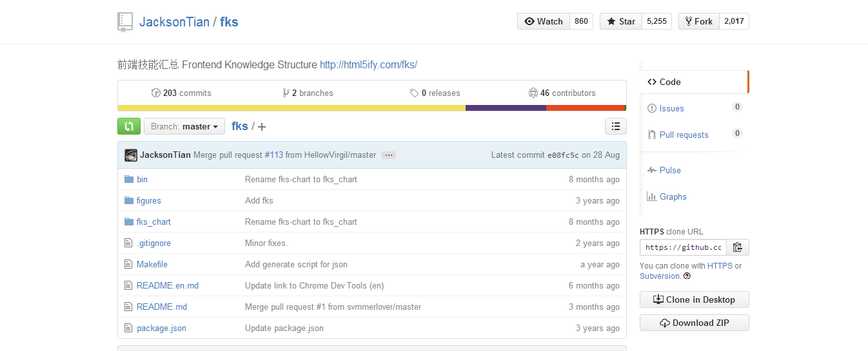The width and height of the screenshot is (868, 351).
Task: Open the Branch: master dropdown
Action: tap(184, 126)
